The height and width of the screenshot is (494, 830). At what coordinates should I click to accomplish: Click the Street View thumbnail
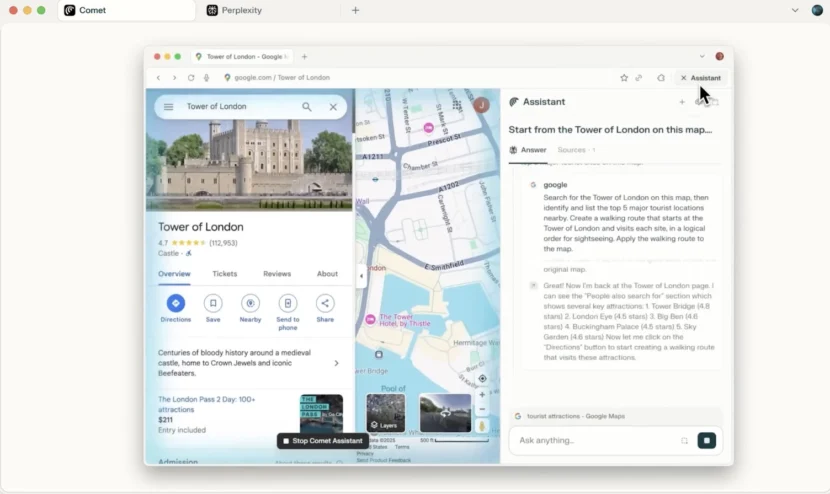coord(445,413)
